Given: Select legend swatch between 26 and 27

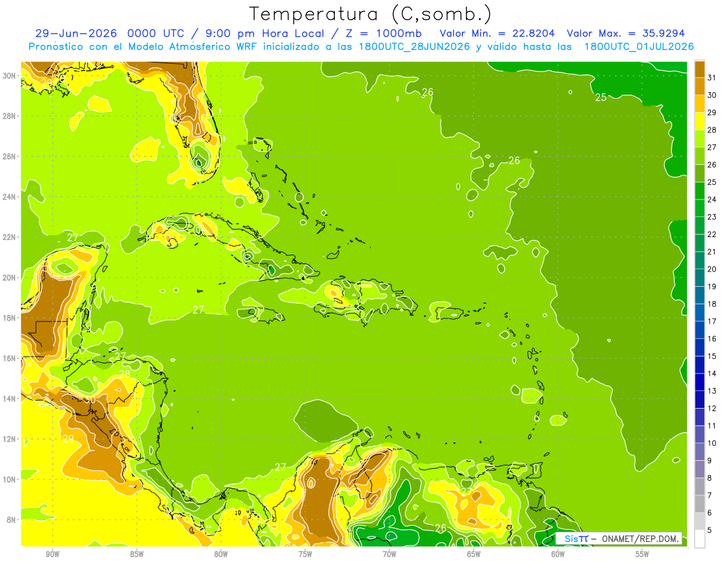Looking at the screenshot, I should click(699, 156).
